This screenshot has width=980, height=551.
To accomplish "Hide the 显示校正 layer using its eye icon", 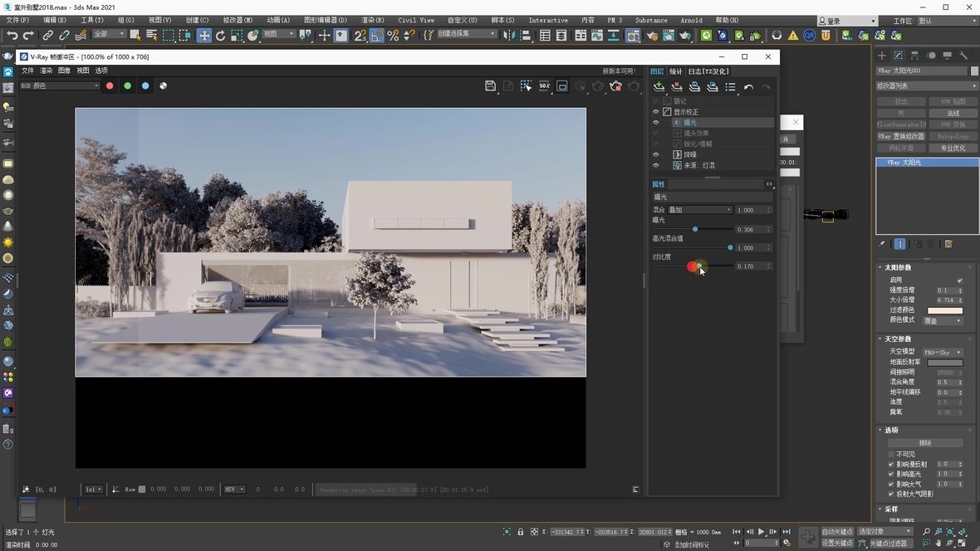I will (655, 112).
